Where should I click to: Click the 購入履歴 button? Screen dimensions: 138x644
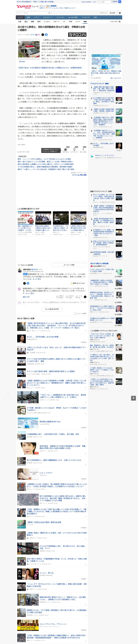[112, 13]
